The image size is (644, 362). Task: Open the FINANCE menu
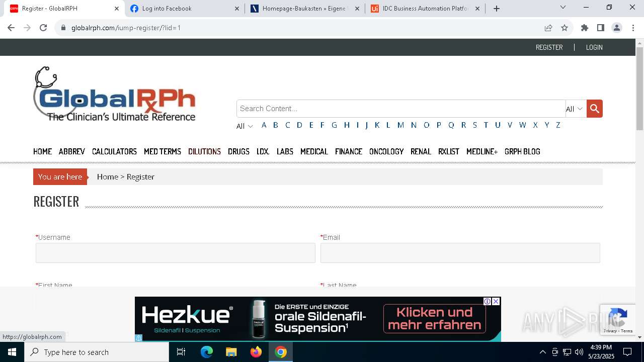click(349, 151)
